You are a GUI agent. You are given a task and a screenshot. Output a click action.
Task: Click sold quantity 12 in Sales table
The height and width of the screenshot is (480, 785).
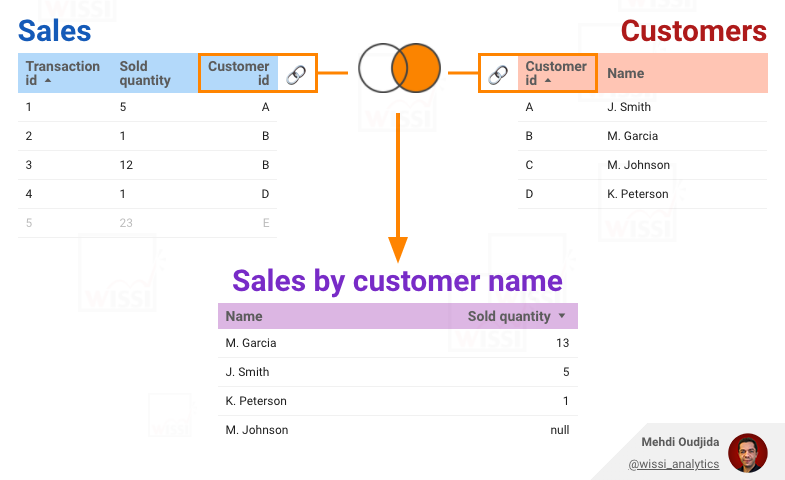click(x=126, y=165)
